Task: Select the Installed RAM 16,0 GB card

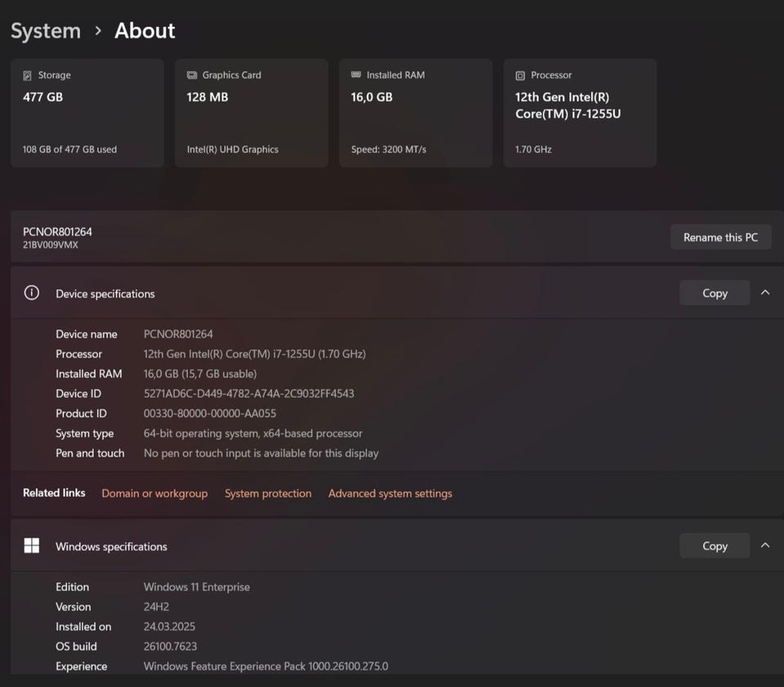Action: (416, 113)
